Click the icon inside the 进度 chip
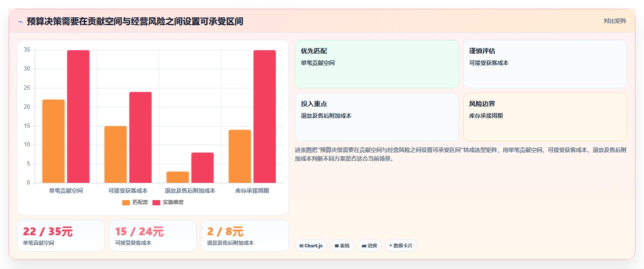Viewport: 644px width, 269px height. pos(364,246)
